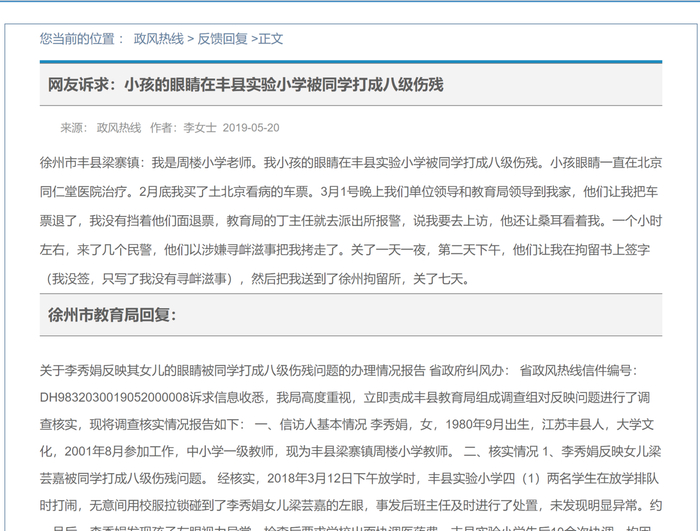700x531 pixels.
Task: Click the line starting 同仁堂医院治疗
Action: [349, 192]
